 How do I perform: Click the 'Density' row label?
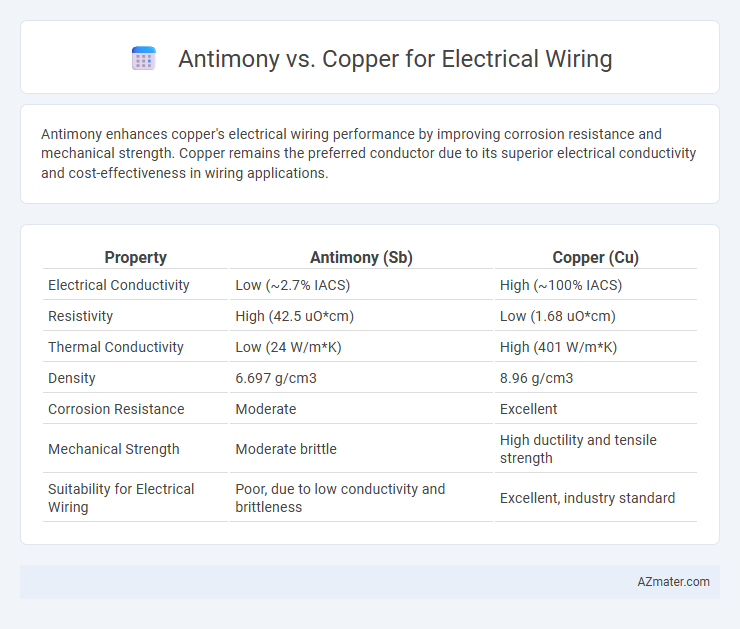coord(72,378)
